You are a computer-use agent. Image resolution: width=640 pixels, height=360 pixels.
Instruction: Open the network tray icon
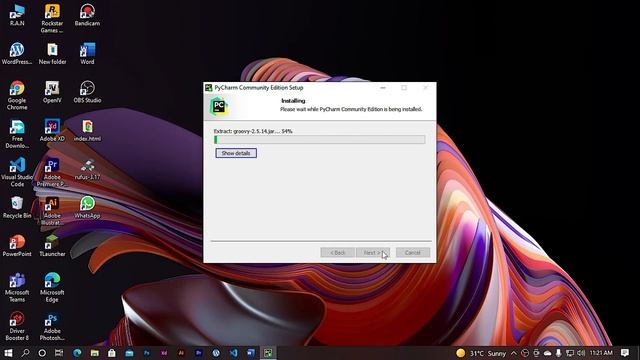pyautogui.click(x=570, y=353)
